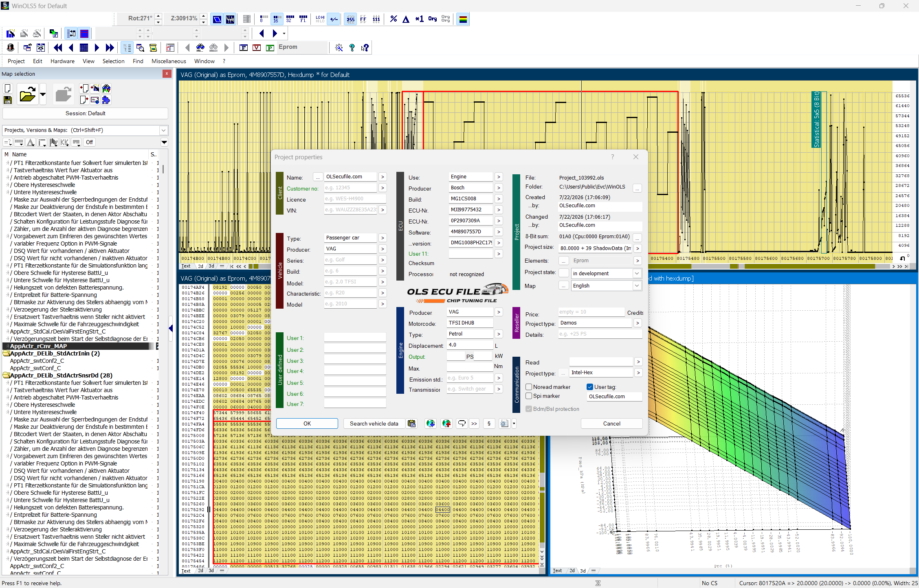Click the red V view button in toolbar
This screenshot has width=919, height=588.
tap(257, 48)
